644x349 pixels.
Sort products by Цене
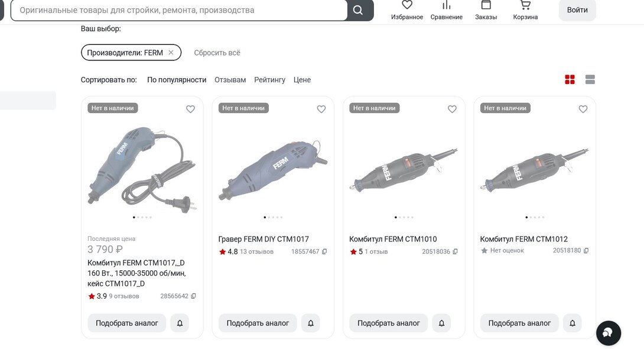[x=302, y=80]
